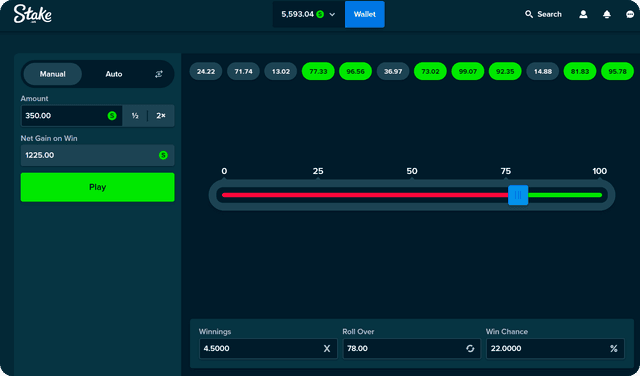Open the balance currency dropdown chevron
This screenshot has height=376, width=640.
pos(332,15)
